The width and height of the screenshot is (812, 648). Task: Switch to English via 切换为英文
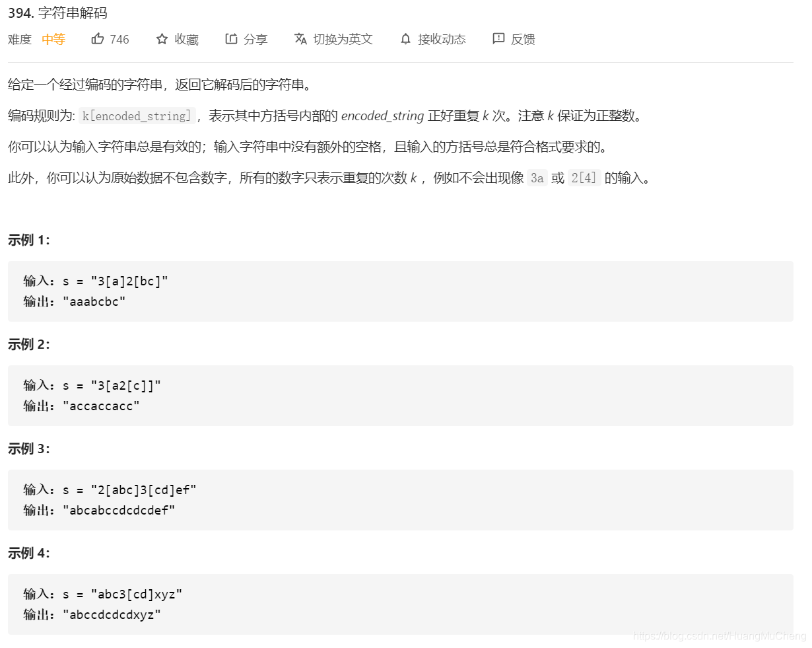343,40
